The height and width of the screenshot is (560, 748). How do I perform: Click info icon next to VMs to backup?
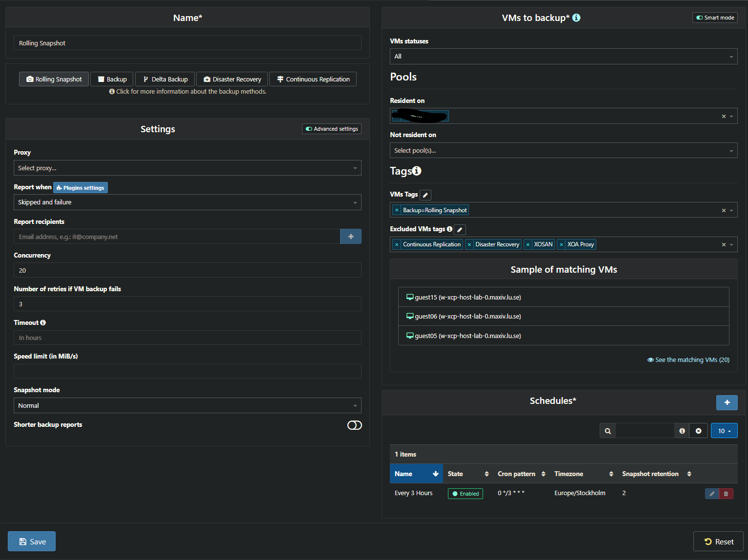576,18
